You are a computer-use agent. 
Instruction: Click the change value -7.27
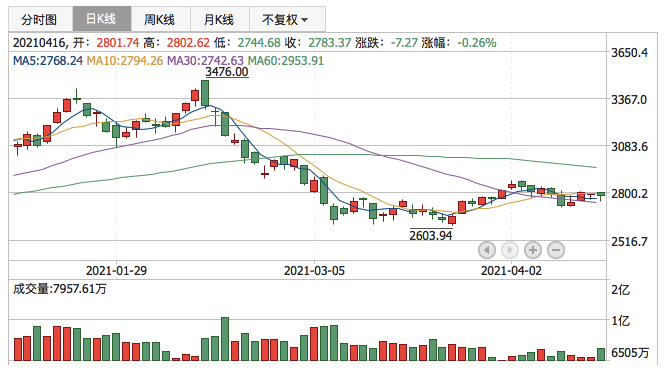(404, 43)
